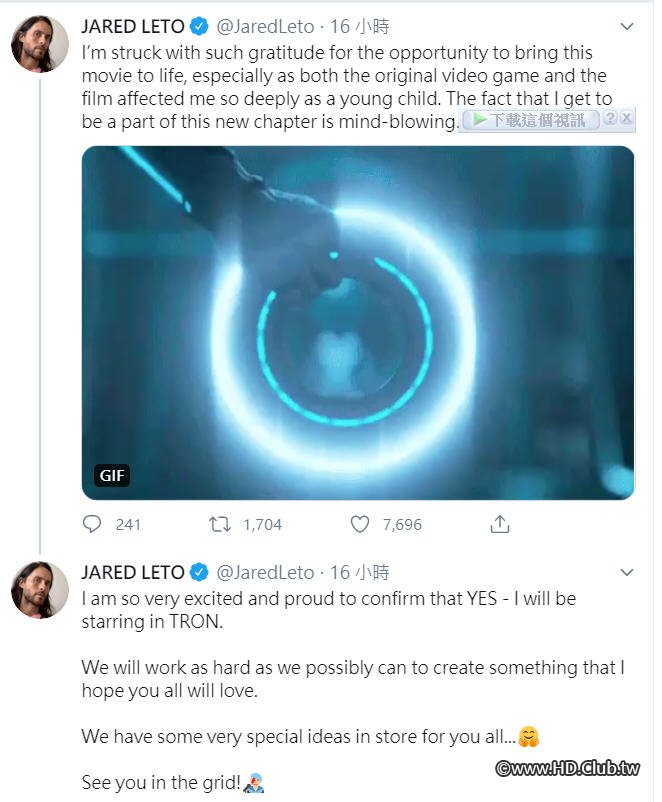Play the glowing TRON disc GIF

pyautogui.click(x=358, y=323)
